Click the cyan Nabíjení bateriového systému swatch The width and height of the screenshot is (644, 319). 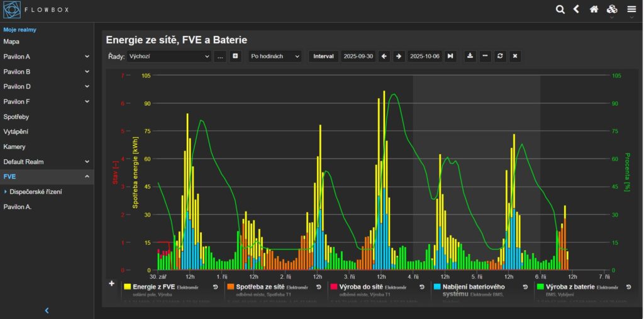tap(437, 286)
